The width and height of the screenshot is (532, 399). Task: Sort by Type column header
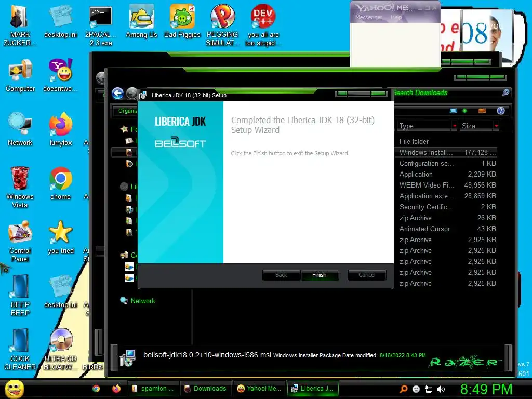click(x=425, y=126)
